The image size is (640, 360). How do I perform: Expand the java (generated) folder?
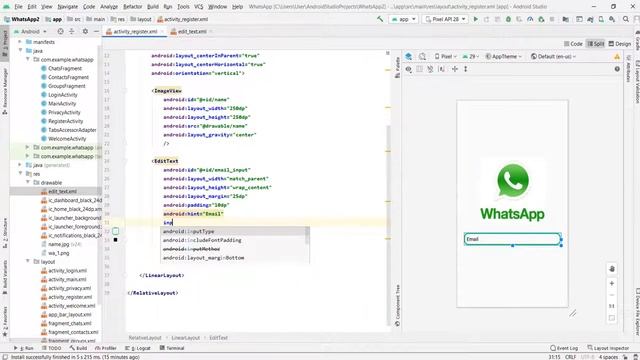(x=20, y=165)
